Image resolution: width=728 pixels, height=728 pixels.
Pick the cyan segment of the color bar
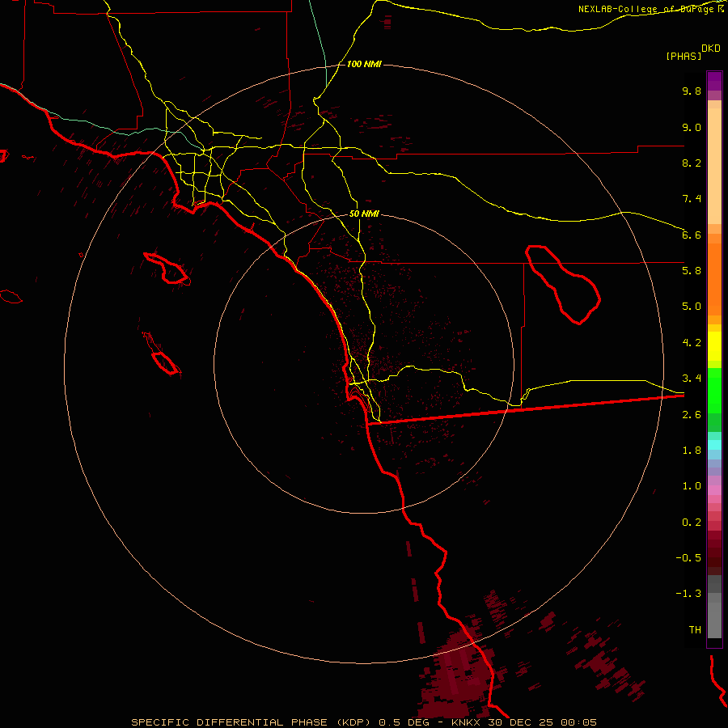click(x=714, y=445)
